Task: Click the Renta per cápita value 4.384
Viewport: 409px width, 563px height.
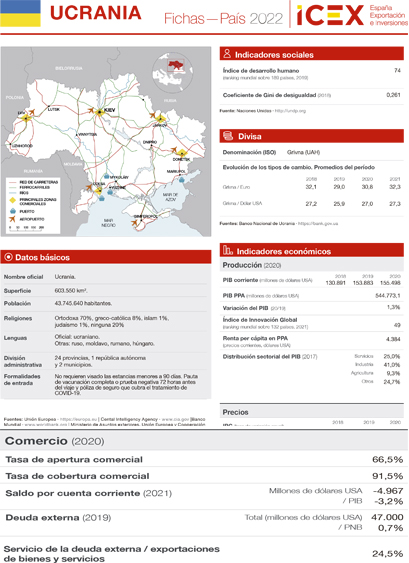Action: pyautogui.click(x=393, y=339)
